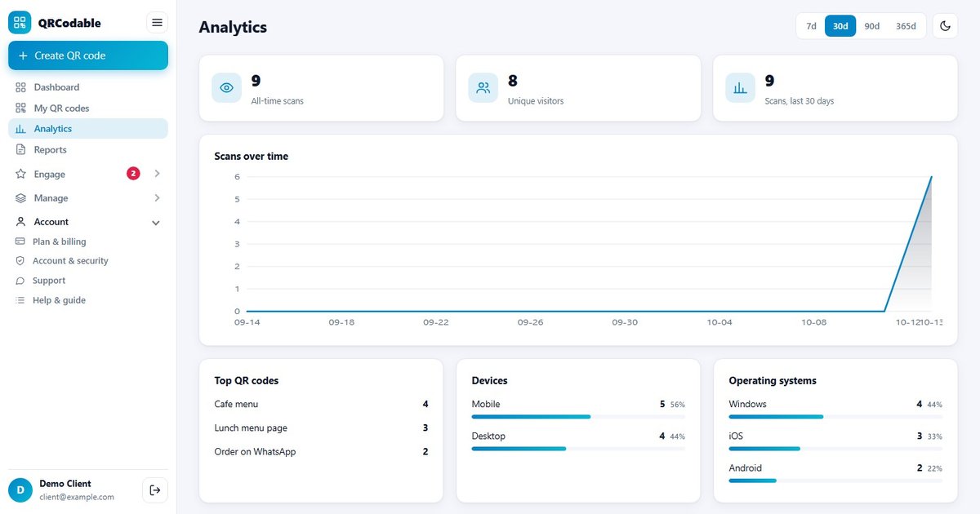Select the 90d time range
Viewport: 980px width, 514px height.
[x=872, y=26]
